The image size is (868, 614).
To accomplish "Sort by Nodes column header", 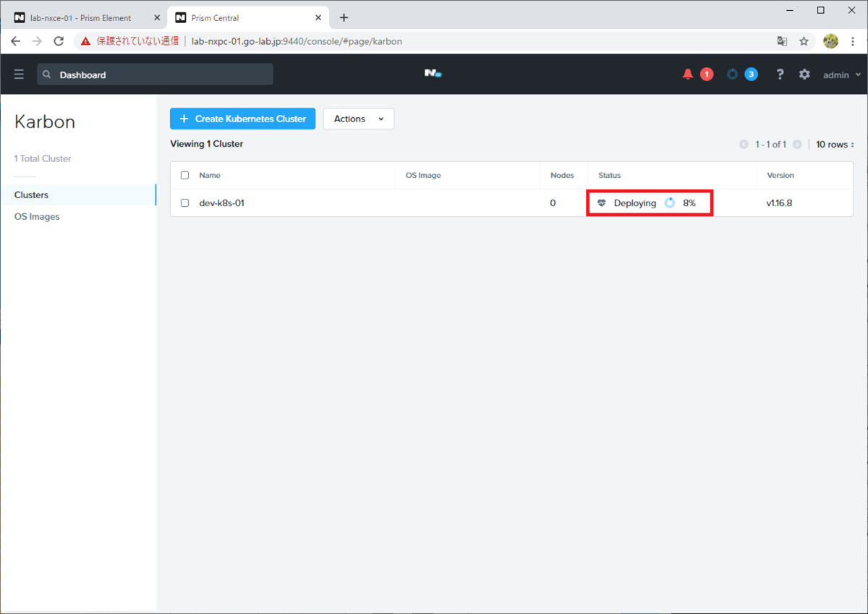I will click(562, 175).
